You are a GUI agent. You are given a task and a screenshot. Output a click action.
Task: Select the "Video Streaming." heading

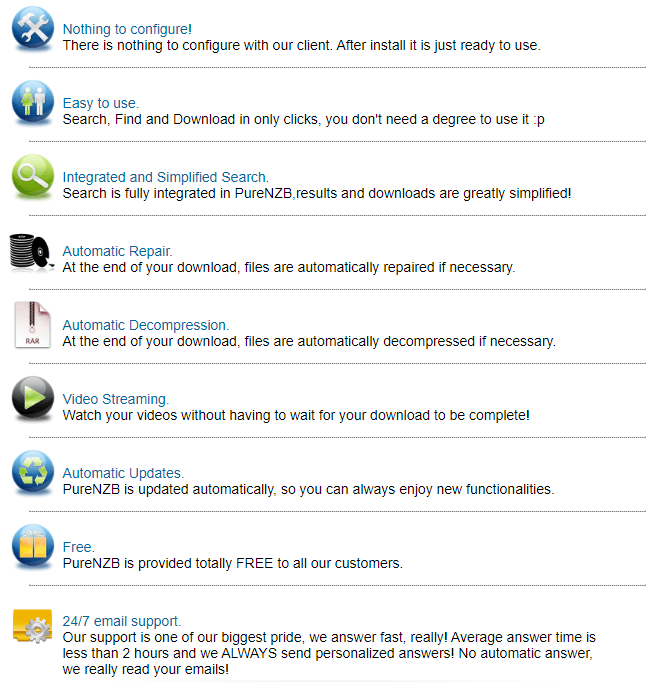[116, 400]
